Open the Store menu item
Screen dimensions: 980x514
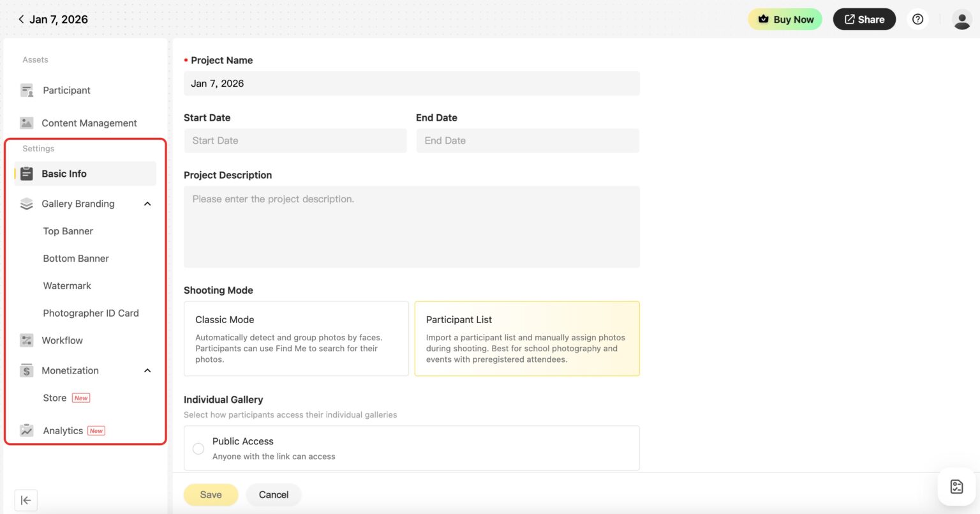pyautogui.click(x=55, y=398)
